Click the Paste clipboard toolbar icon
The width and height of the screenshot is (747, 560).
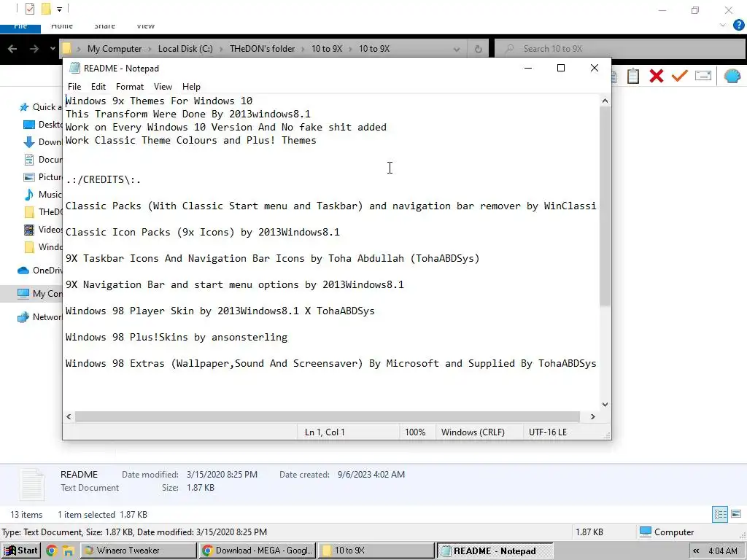pyautogui.click(x=633, y=76)
